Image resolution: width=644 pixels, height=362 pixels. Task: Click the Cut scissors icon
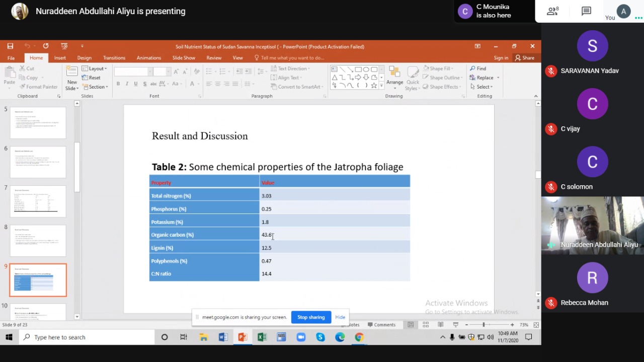click(23, 68)
